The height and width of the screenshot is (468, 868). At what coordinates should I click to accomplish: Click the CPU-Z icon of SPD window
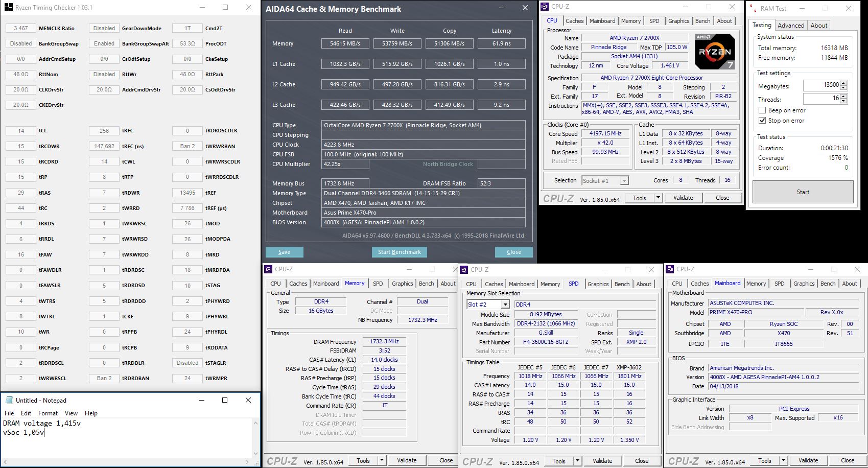464,269
